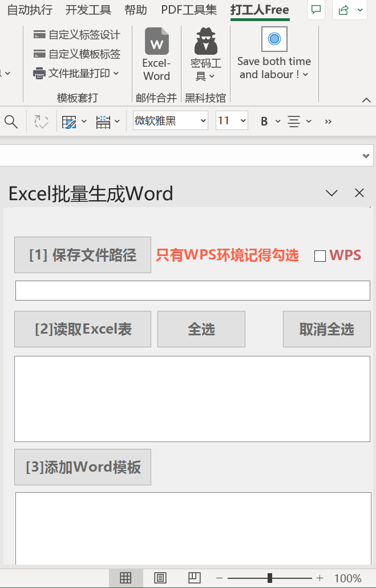
Task: Expand Save both time and labour dropdown
Action: coord(305,74)
